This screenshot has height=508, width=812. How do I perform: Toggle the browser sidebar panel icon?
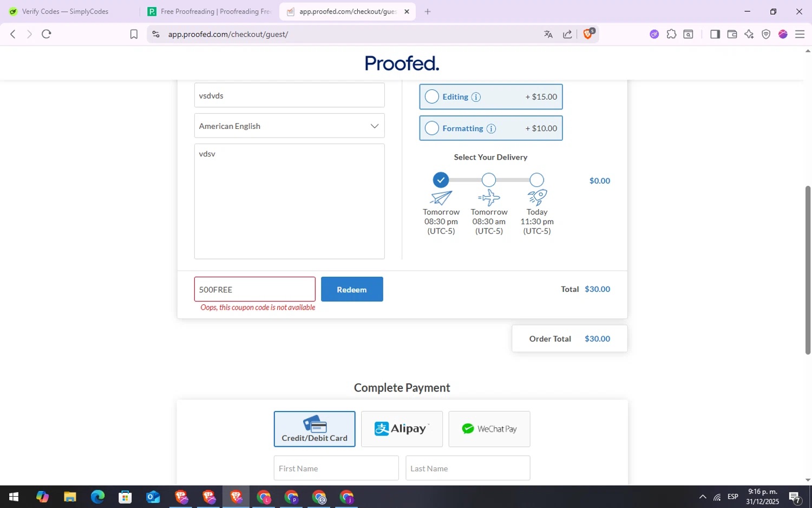[x=715, y=34]
